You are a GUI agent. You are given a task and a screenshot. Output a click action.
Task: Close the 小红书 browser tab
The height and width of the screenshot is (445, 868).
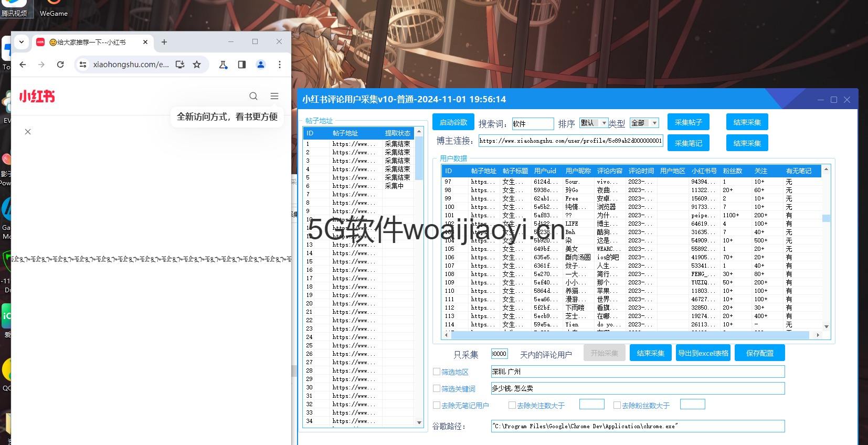click(x=145, y=42)
